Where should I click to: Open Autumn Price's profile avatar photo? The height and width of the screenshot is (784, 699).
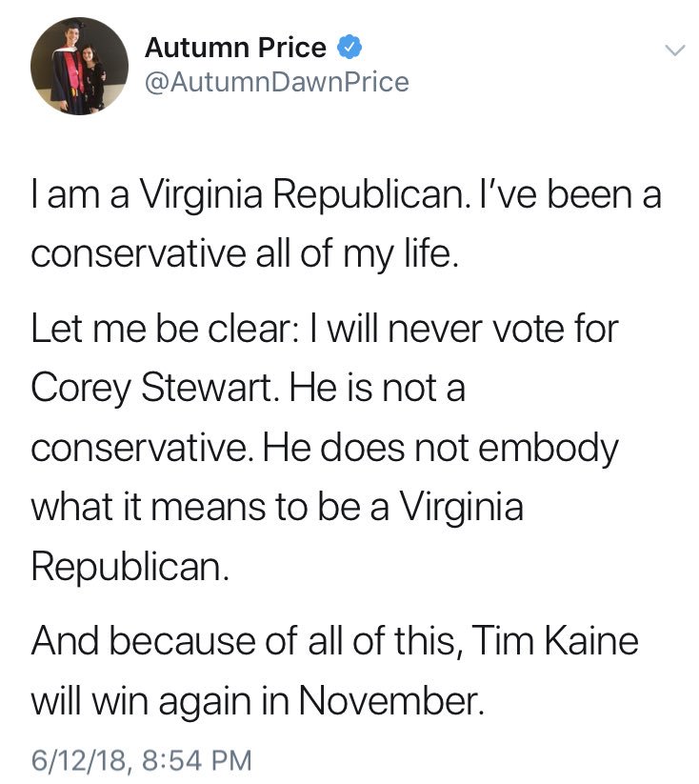(79, 66)
